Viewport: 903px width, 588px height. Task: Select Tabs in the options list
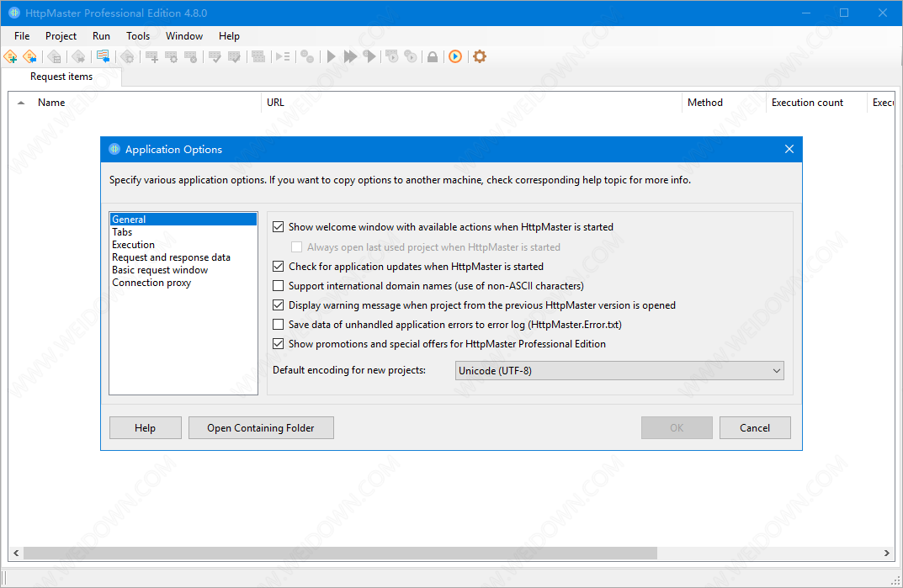click(183, 232)
